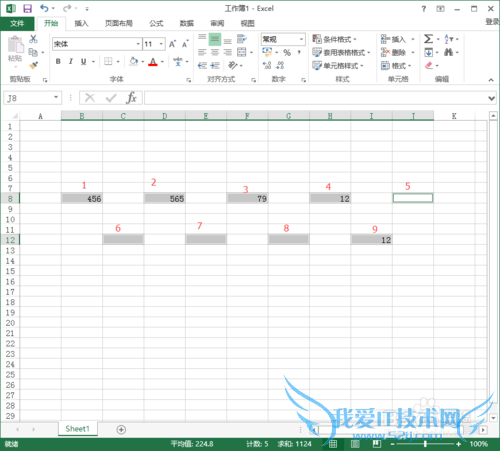The height and width of the screenshot is (451, 500).
Task: Click the Copy icon
Action: [x=33, y=52]
